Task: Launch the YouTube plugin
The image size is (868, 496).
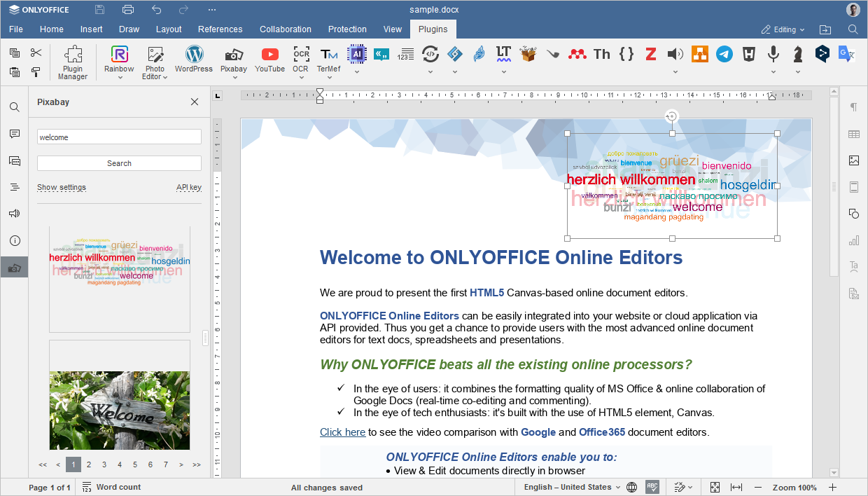Action: 269,59
